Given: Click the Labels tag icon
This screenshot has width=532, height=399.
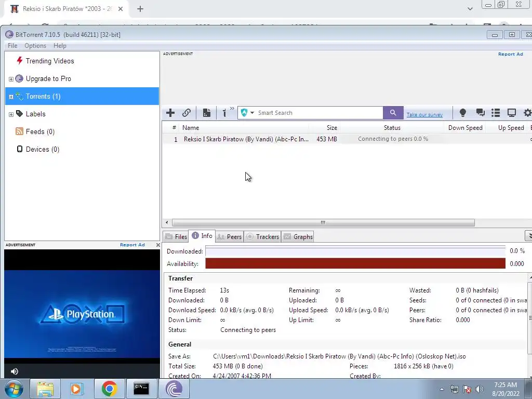Looking at the screenshot, I should pyautogui.click(x=19, y=114).
